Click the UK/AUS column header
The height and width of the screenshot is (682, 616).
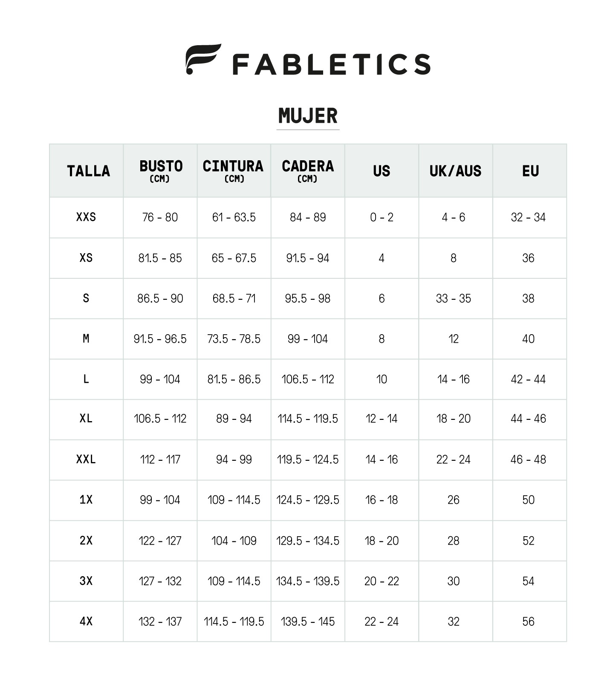click(x=455, y=171)
